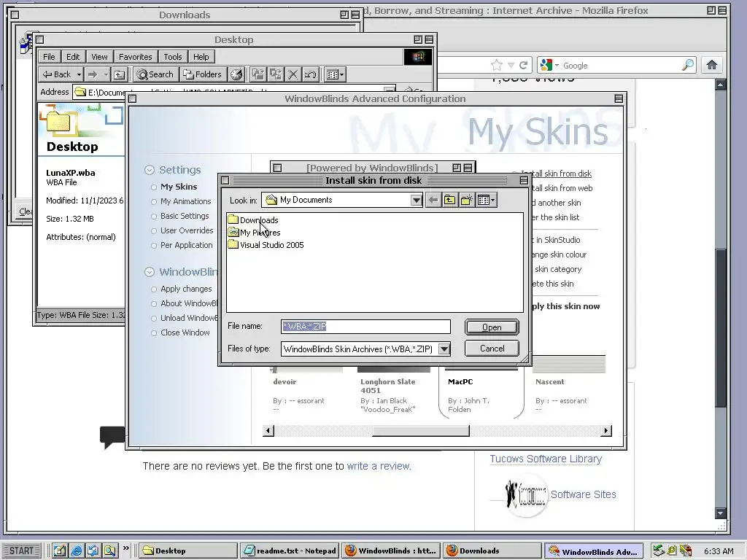The image size is (747, 560).
Task: Click the START button on taskbar
Action: click(21, 551)
